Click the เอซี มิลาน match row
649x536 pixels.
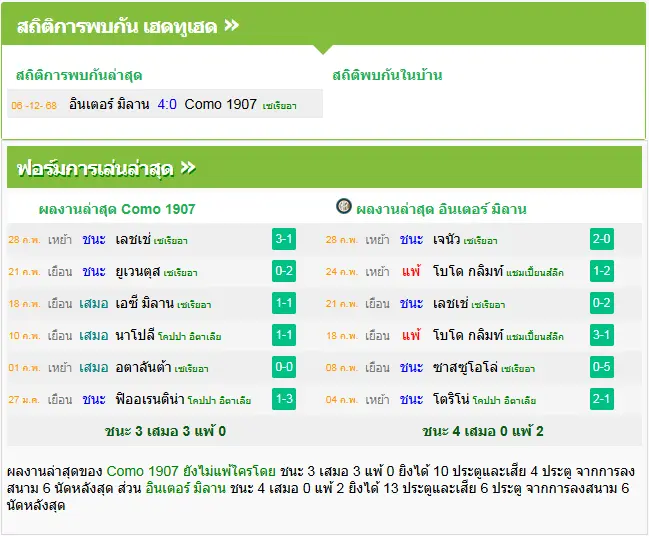[165, 303]
